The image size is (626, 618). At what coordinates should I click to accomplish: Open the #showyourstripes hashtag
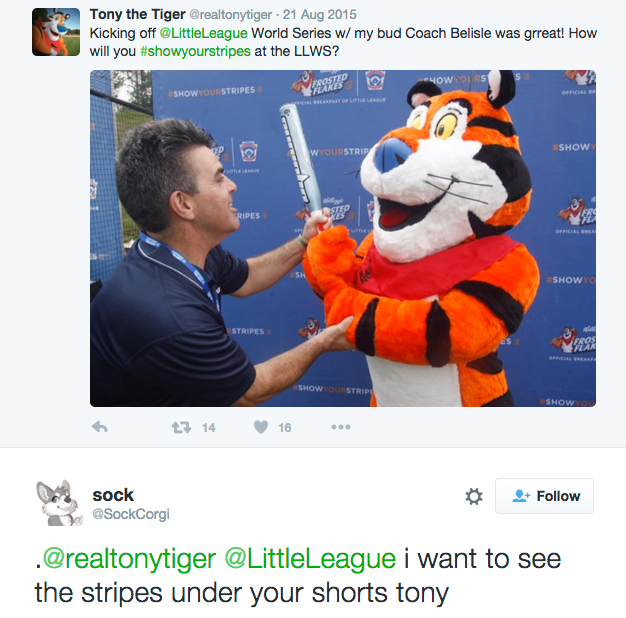pyautogui.click(x=195, y=52)
